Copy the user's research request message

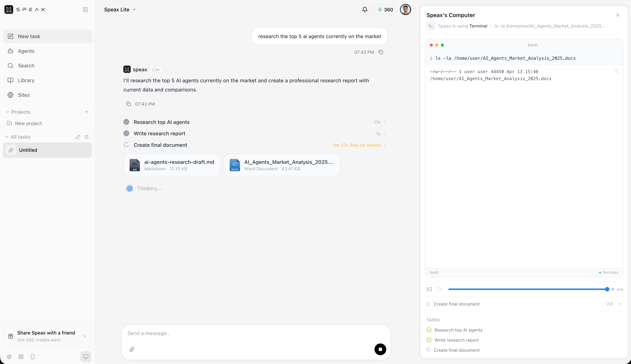pyautogui.click(x=381, y=52)
